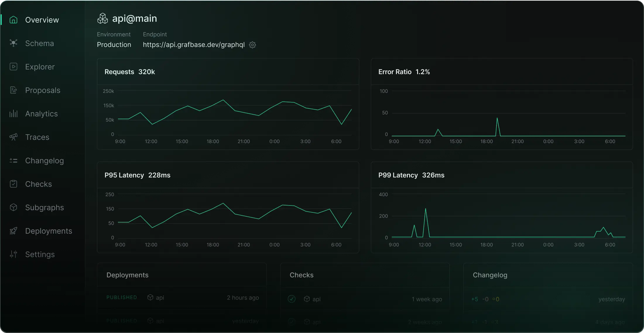Click the api@main project cube icon
This screenshot has height=333, width=644.
[x=102, y=18]
